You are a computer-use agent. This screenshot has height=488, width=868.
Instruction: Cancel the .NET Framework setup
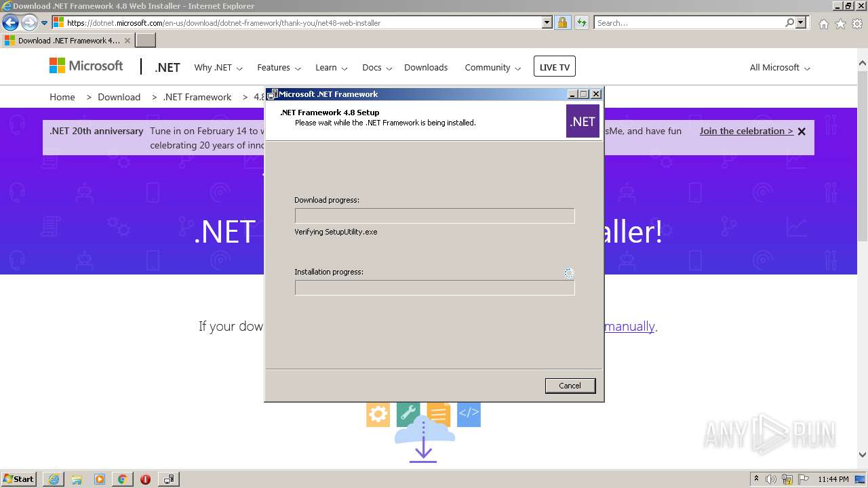(570, 386)
